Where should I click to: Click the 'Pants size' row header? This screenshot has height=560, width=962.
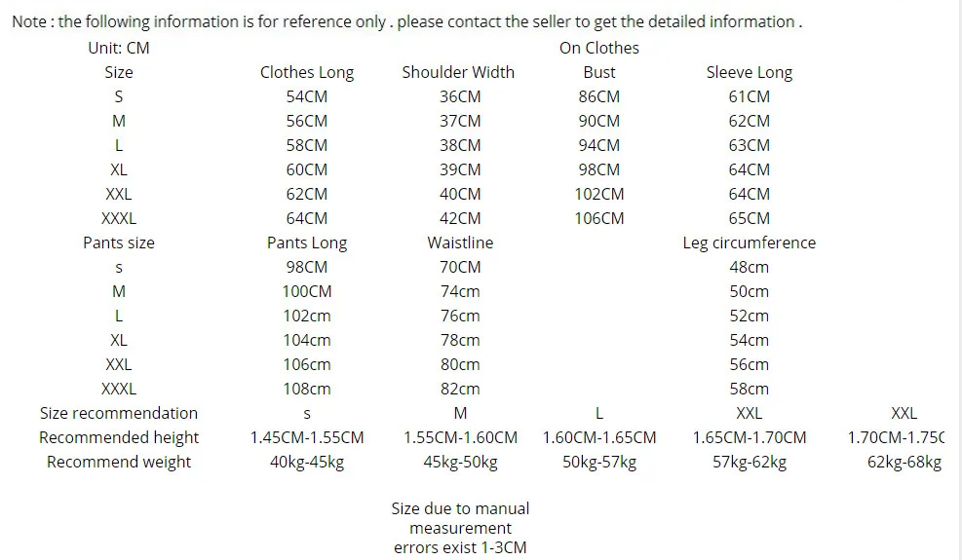pos(119,243)
